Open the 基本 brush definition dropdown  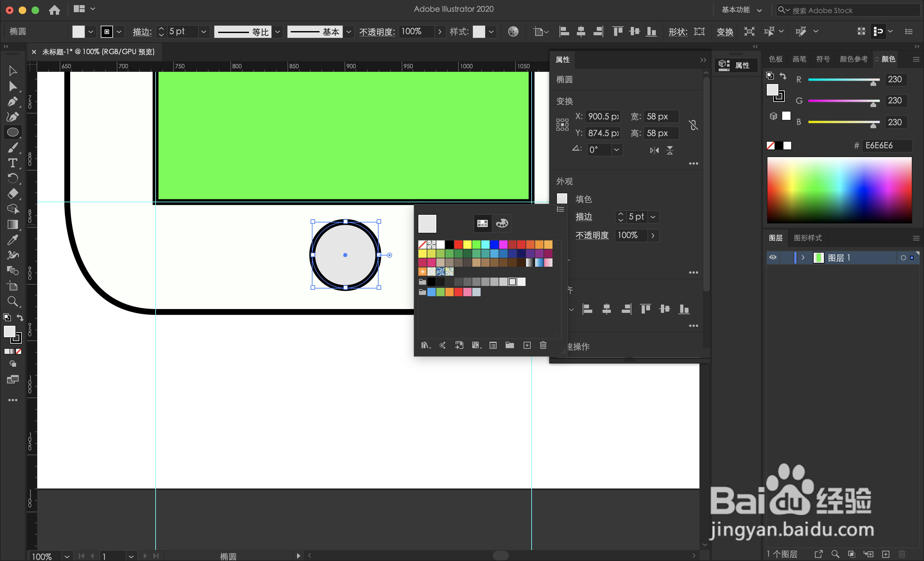tap(348, 31)
